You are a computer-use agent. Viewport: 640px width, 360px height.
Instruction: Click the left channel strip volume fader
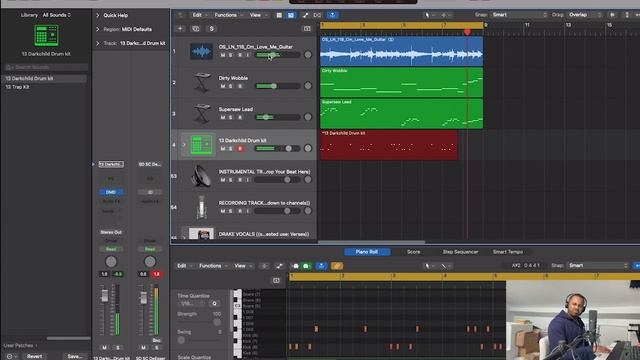pos(104,295)
